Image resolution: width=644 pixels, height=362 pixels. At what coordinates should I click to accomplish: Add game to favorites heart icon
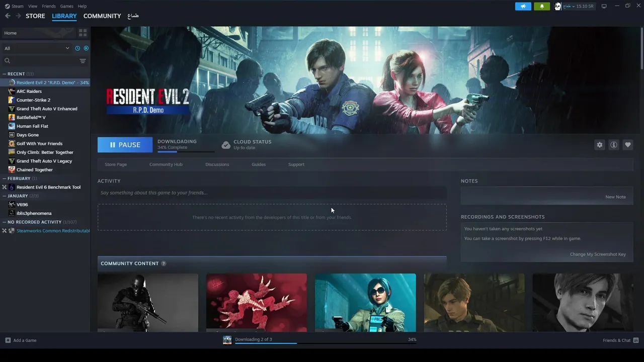coord(628,145)
